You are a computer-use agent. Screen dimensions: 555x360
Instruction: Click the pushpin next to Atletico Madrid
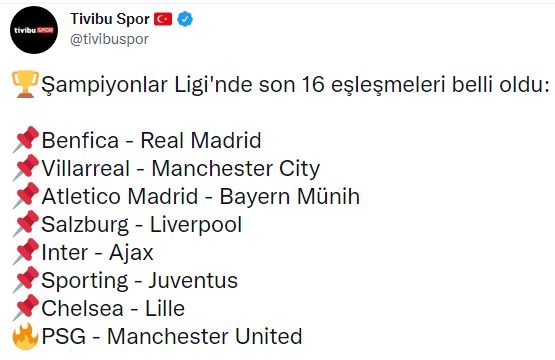[25, 195]
